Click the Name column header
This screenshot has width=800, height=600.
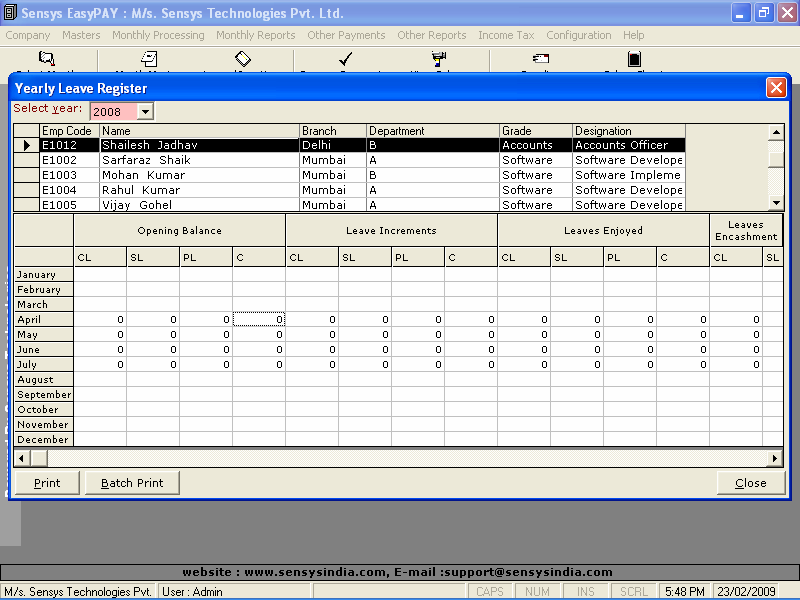pyautogui.click(x=199, y=131)
